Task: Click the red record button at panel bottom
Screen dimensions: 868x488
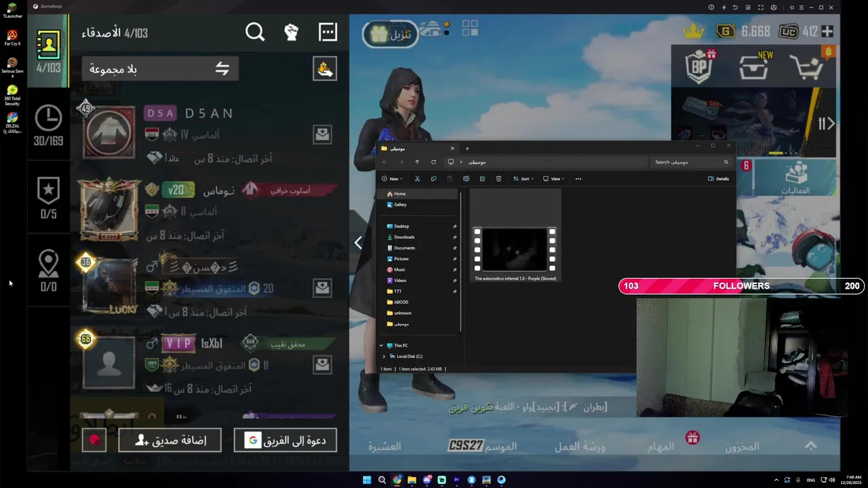Action: (x=94, y=440)
